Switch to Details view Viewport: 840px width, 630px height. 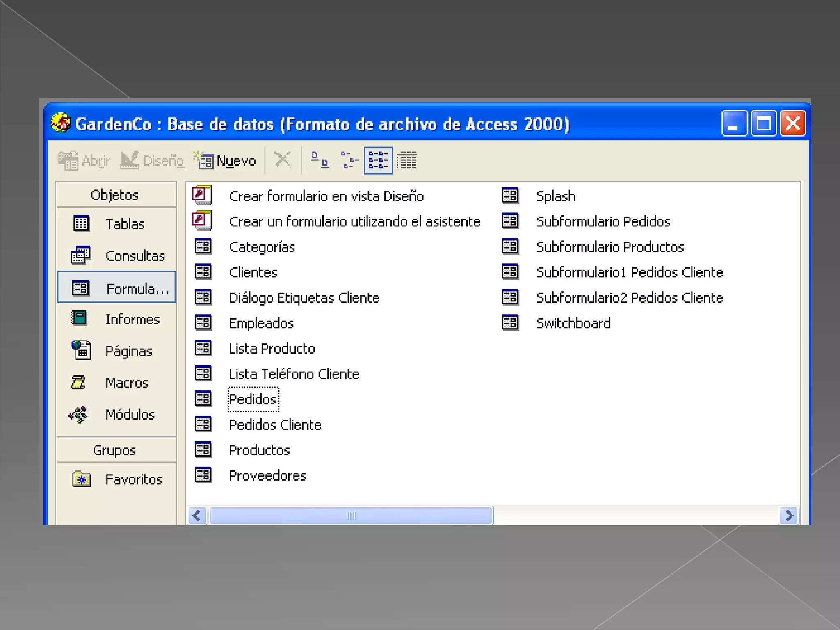click(407, 160)
